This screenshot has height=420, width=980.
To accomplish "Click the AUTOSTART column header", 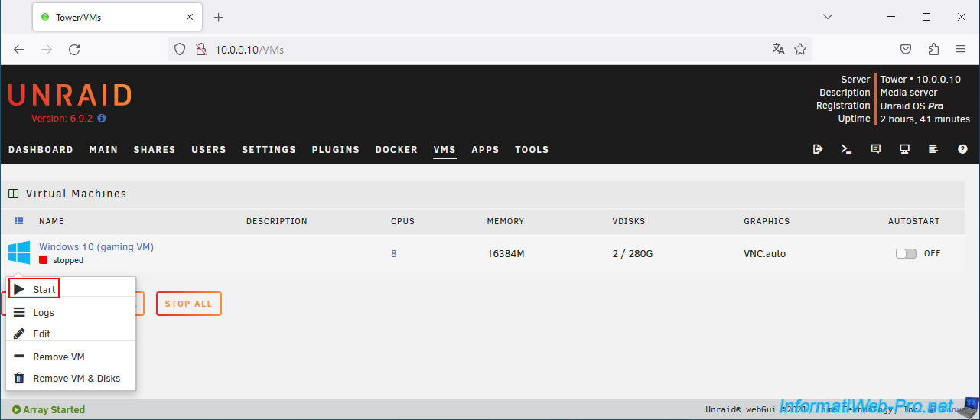I will pyautogui.click(x=914, y=221).
